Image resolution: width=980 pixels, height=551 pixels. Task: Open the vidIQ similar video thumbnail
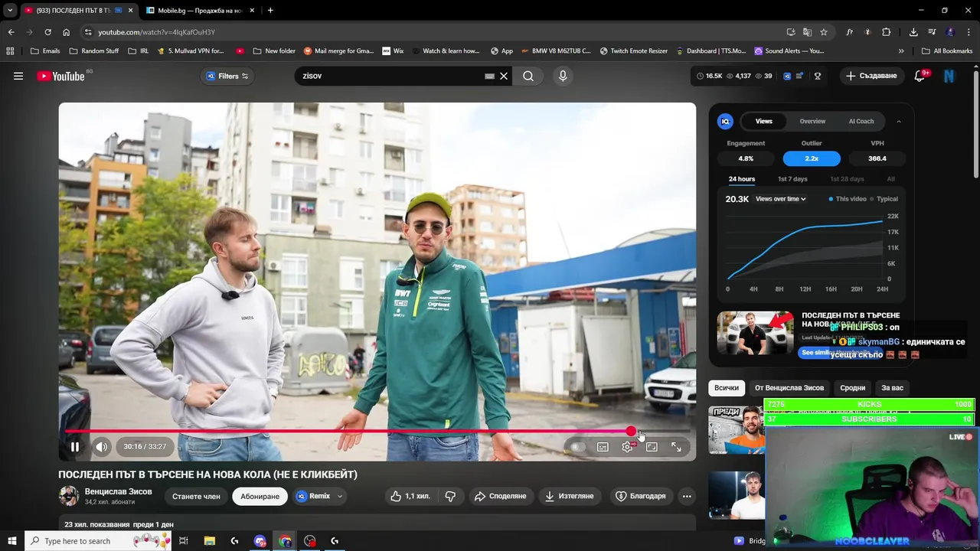756,333
